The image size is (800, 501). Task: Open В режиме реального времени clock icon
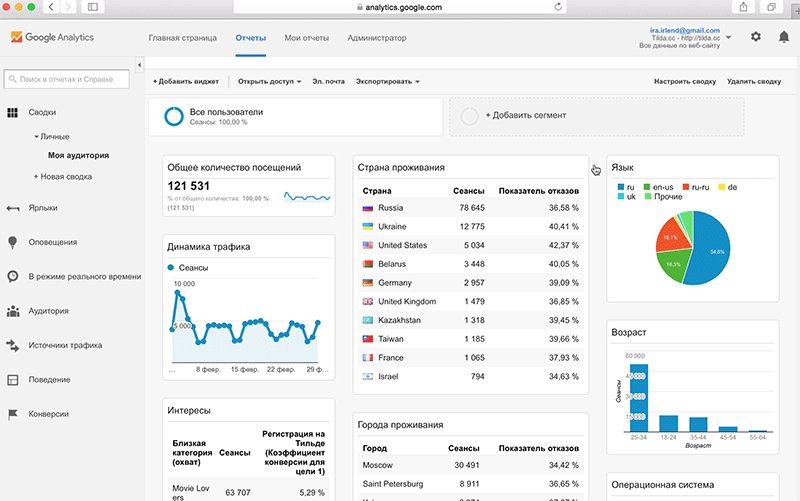click(x=13, y=276)
